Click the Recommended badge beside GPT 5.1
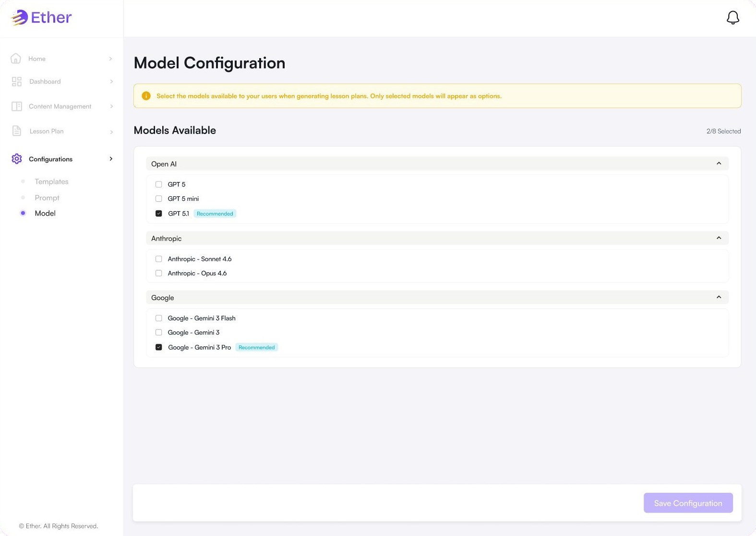 [215, 214]
